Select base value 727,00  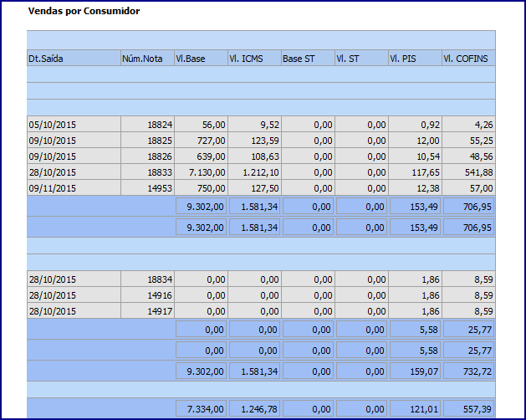click(201, 141)
